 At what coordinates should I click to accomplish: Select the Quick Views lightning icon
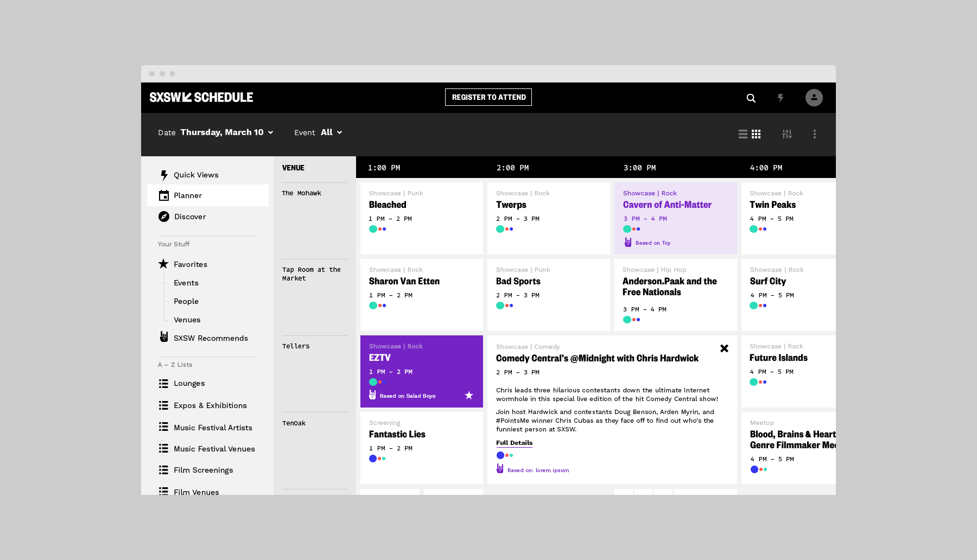[x=163, y=174]
